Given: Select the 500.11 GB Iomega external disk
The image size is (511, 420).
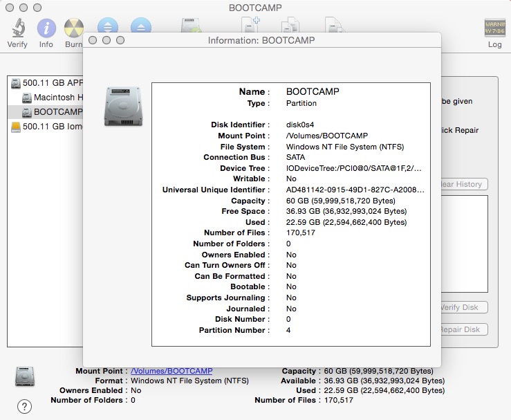Looking at the screenshot, I should click(46, 127).
